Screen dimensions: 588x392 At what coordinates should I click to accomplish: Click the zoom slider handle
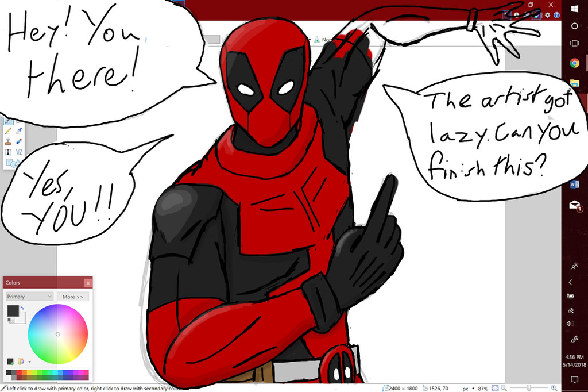pos(529,388)
